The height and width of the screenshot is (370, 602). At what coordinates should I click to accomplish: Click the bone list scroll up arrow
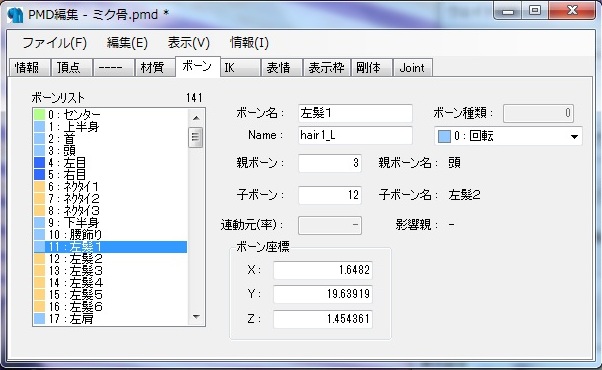pos(196,118)
